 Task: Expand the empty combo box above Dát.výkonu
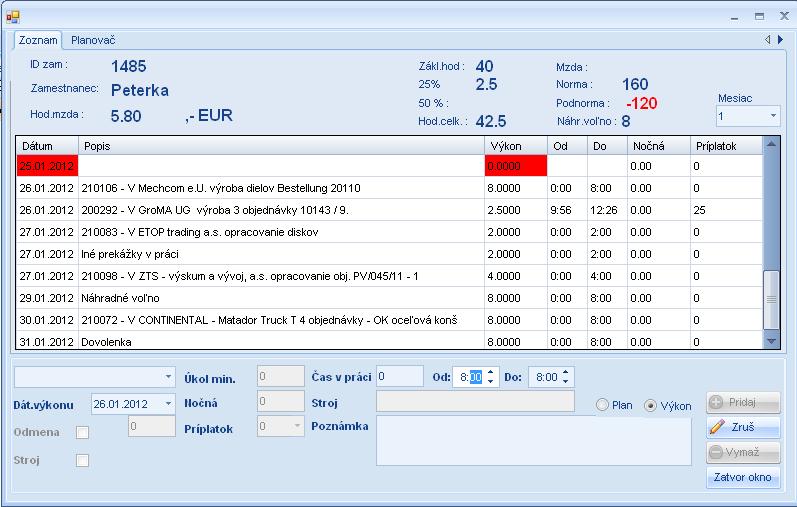(x=168, y=377)
